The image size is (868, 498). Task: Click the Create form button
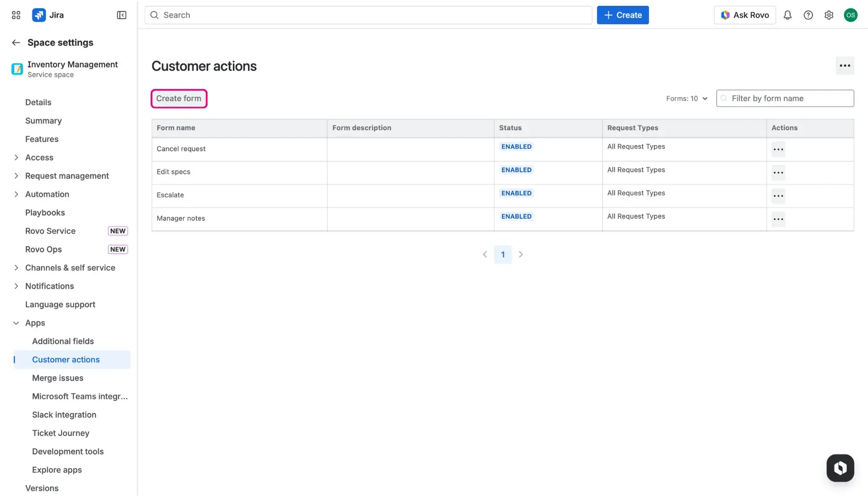pos(179,98)
